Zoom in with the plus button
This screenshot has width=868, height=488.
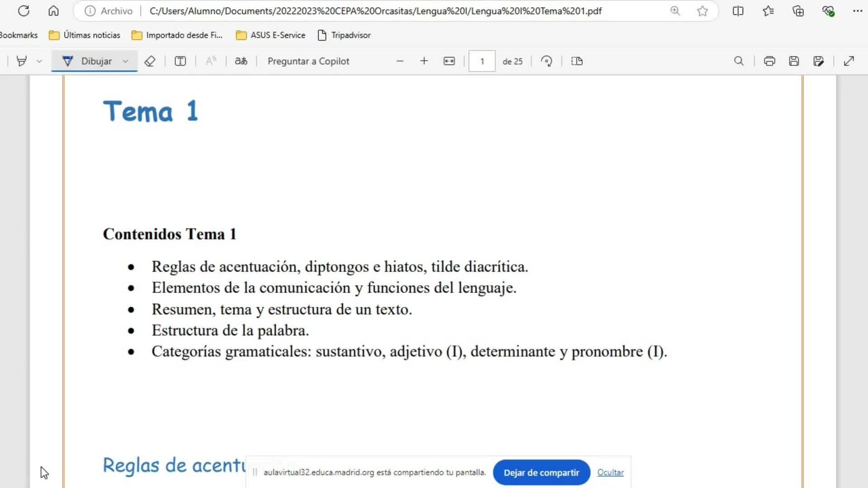click(424, 61)
